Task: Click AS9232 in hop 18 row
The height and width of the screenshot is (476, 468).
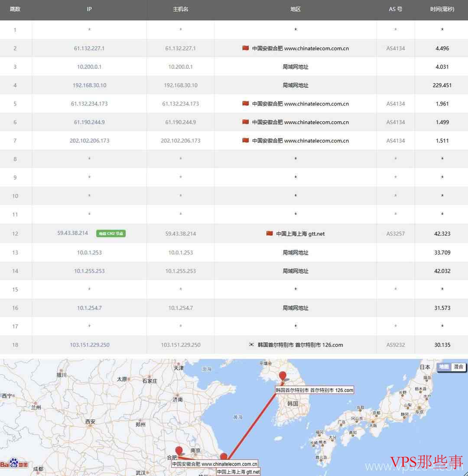Action: 395,345
